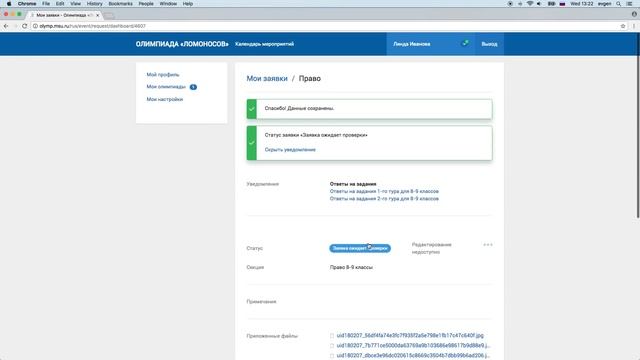This screenshot has width=640, height=360.
Task: Click the browser forward arrow
Action: click(x=15, y=26)
